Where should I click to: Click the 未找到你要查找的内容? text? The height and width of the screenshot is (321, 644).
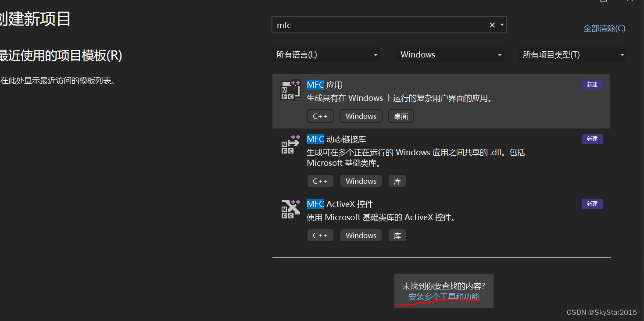pyautogui.click(x=444, y=286)
